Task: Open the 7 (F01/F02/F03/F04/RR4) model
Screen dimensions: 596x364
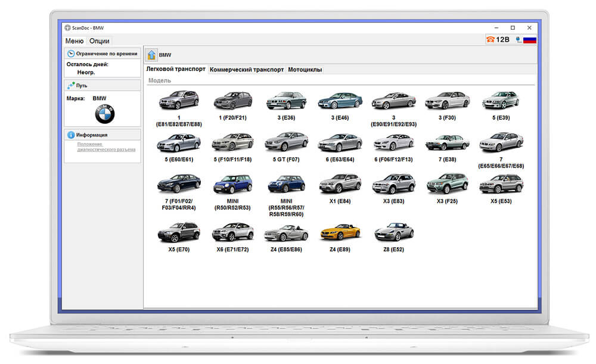Action: click(x=179, y=192)
